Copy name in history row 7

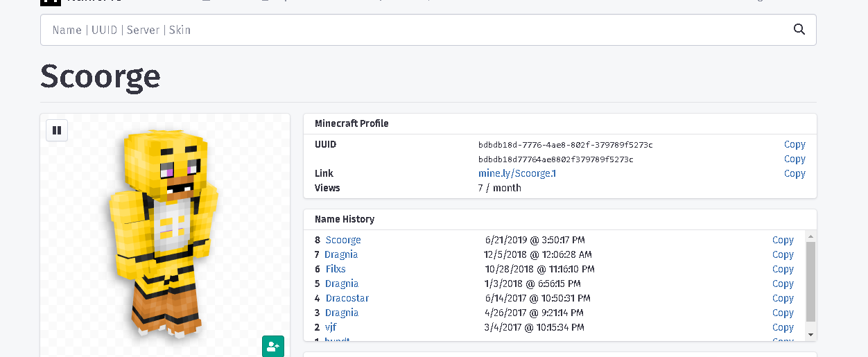(x=783, y=254)
